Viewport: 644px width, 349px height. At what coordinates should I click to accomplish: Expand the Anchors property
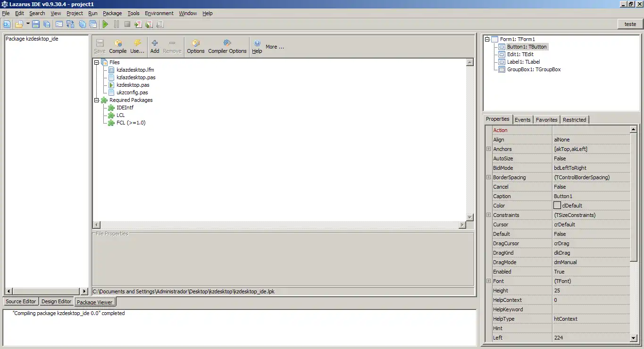click(x=488, y=149)
